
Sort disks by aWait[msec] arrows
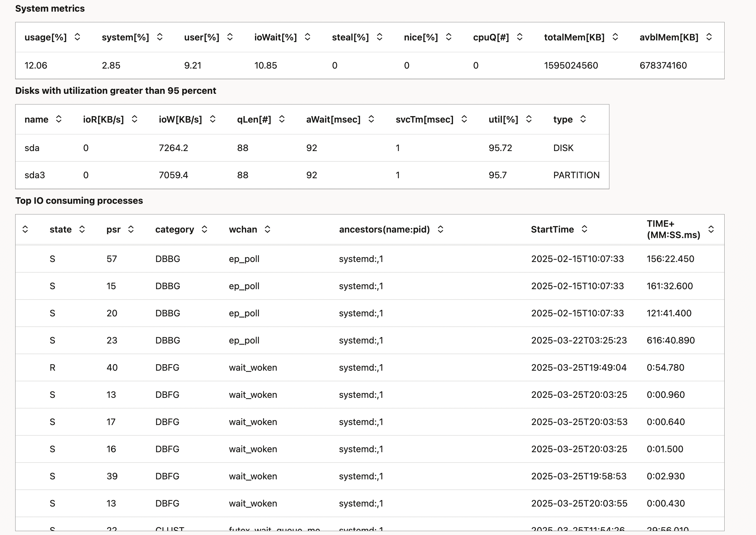click(x=371, y=119)
